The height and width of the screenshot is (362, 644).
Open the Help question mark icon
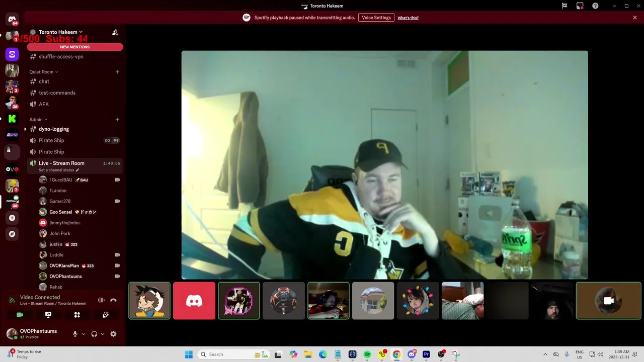coord(595,6)
